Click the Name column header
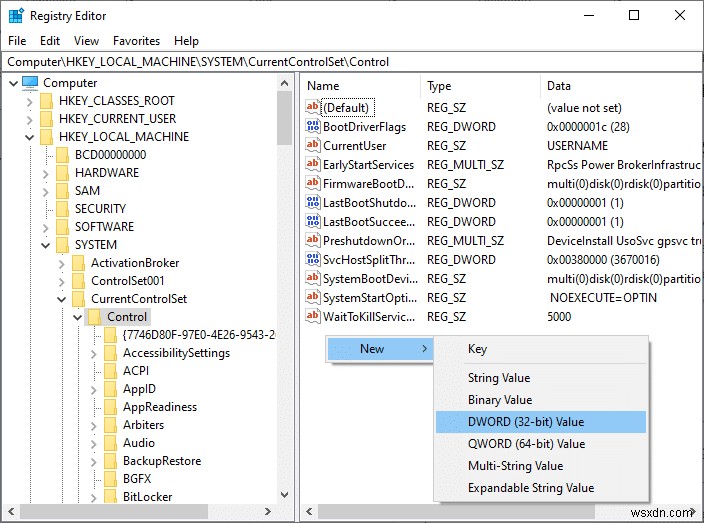 point(361,86)
